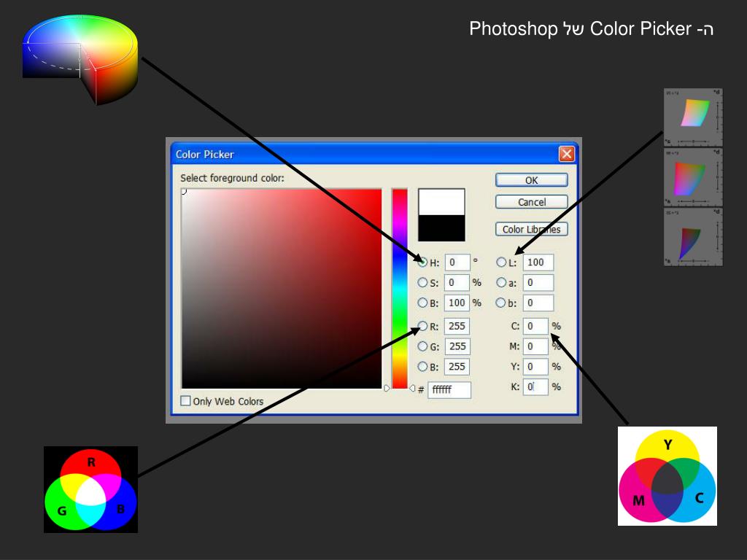Screen dimensions: 747x560
Task: Click the M magenta percentage field
Action: tap(536, 346)
